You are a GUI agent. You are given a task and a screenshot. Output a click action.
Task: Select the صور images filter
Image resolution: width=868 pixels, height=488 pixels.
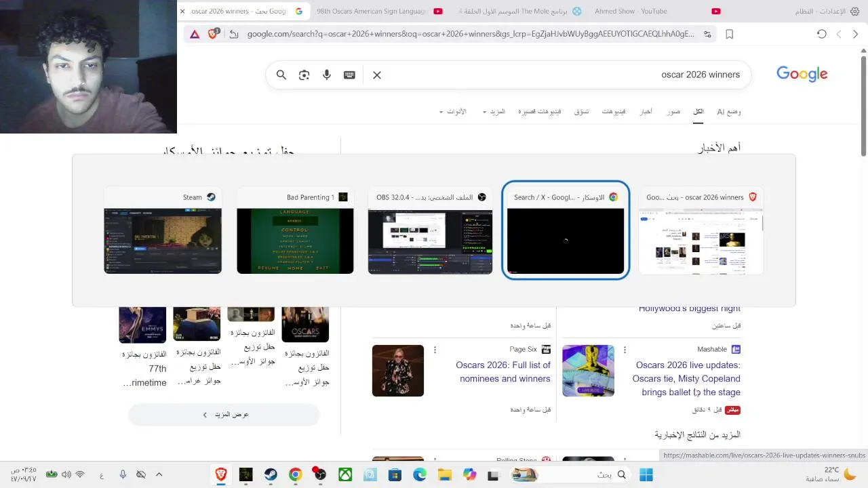pos(673,112)
